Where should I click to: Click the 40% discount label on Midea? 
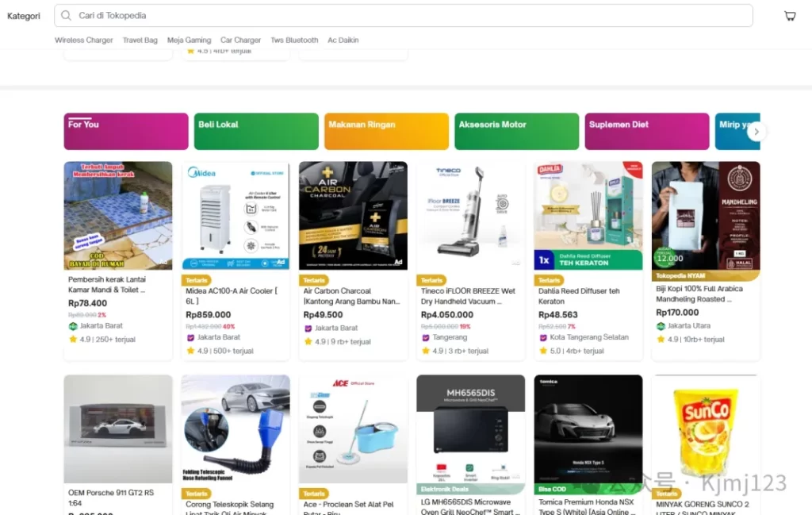click(x=229, y=326)
